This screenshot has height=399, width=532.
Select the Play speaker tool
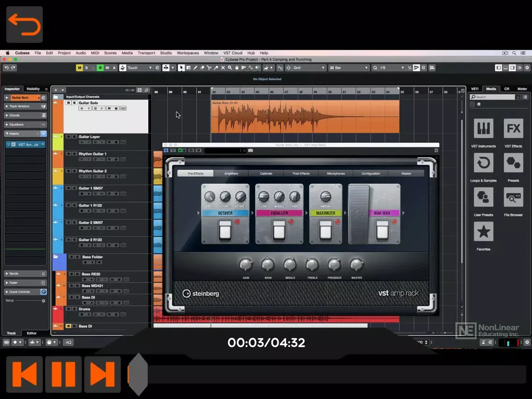click(x=258, y=68)
